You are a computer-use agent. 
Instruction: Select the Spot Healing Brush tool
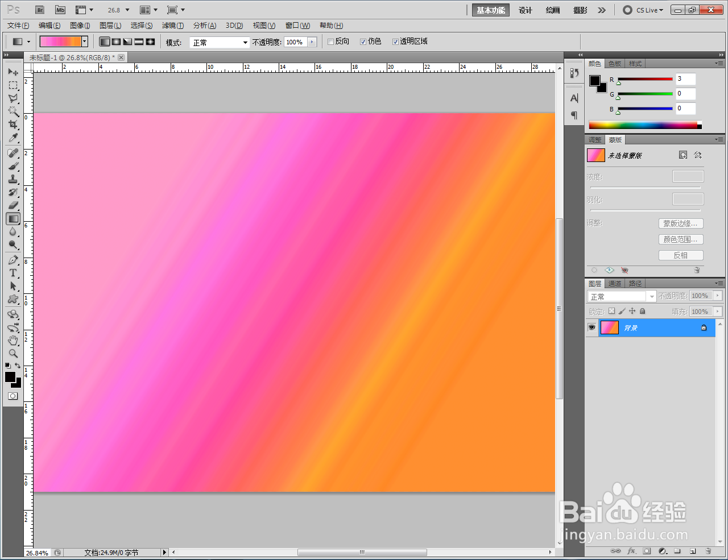(13, 153)
